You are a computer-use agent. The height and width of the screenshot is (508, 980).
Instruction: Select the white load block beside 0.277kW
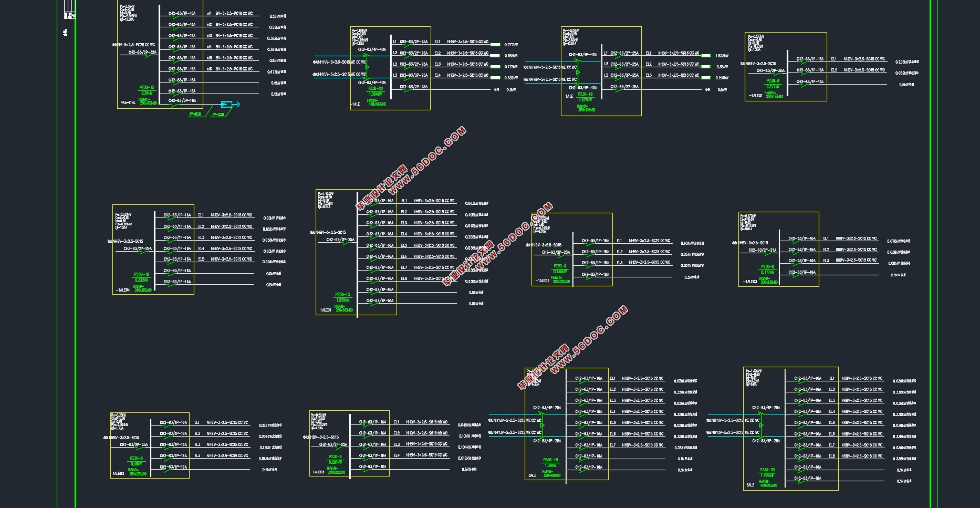pos(495,45)
